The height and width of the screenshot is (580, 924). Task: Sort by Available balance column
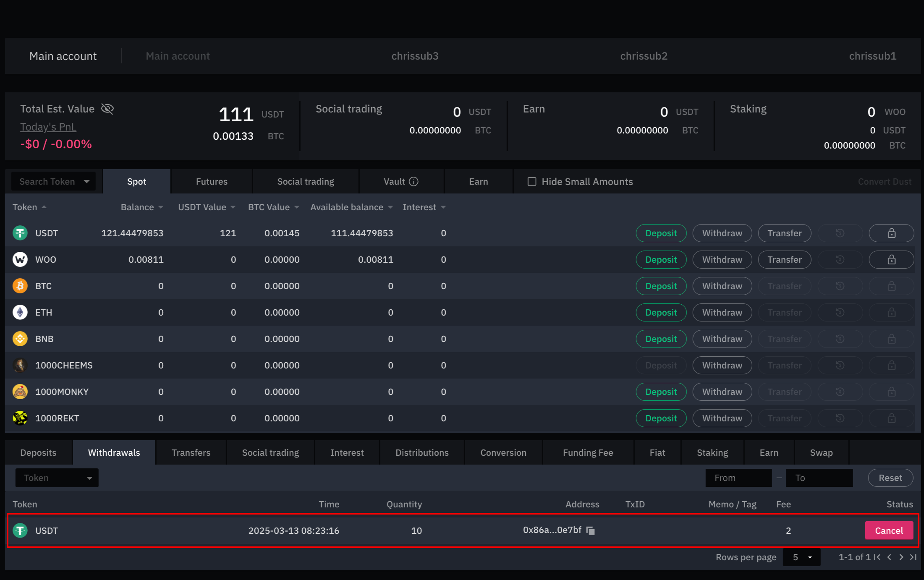click(x=352, y=207)
